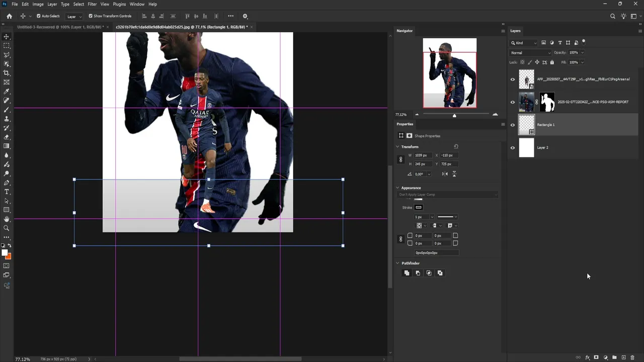Delete layer using the trash icon

tap(632, 357)
